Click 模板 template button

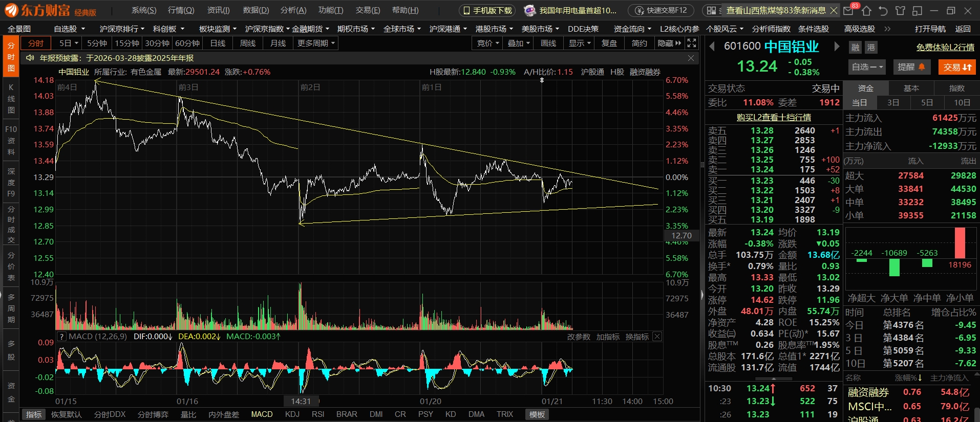537,414
